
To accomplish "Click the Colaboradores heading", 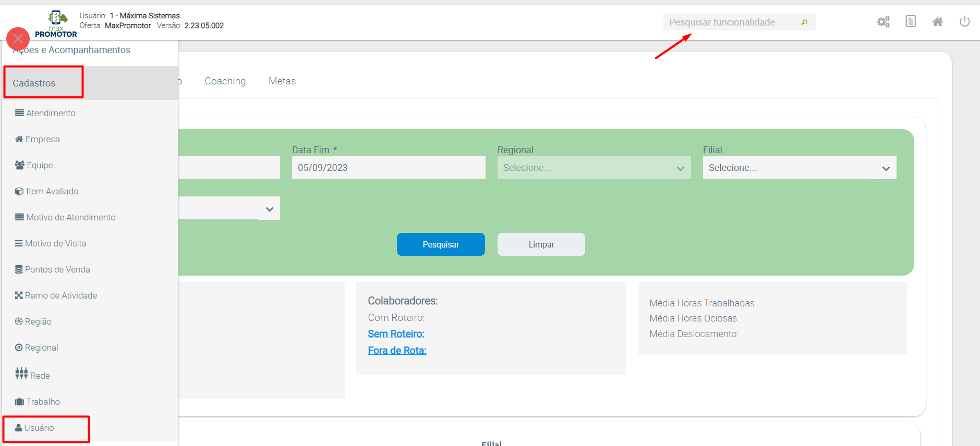I will [x=403, y=301].
